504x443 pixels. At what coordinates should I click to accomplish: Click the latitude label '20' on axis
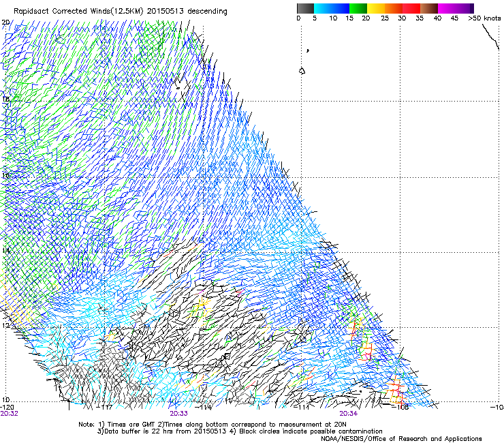[x=5, y=22]
